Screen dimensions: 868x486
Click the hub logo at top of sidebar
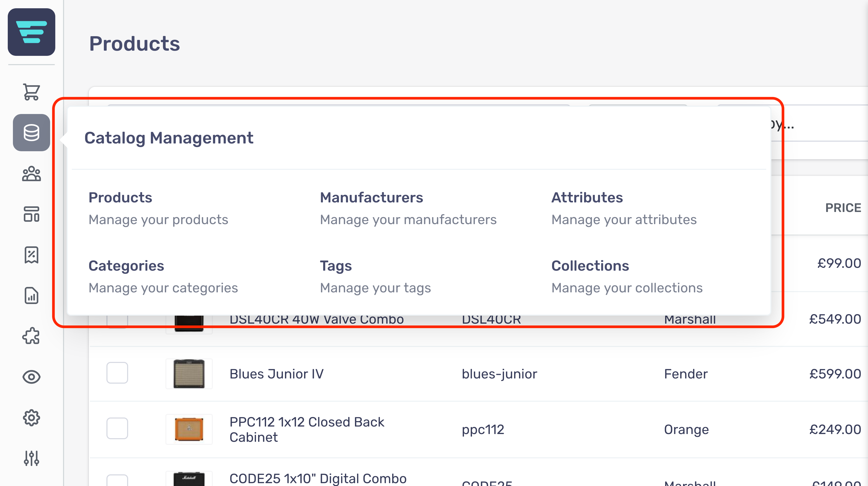tap(31, 32)
